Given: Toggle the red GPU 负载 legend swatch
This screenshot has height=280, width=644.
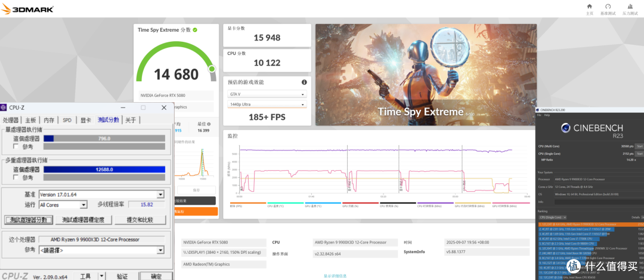Looking at the screenshot, I should 360,203.
